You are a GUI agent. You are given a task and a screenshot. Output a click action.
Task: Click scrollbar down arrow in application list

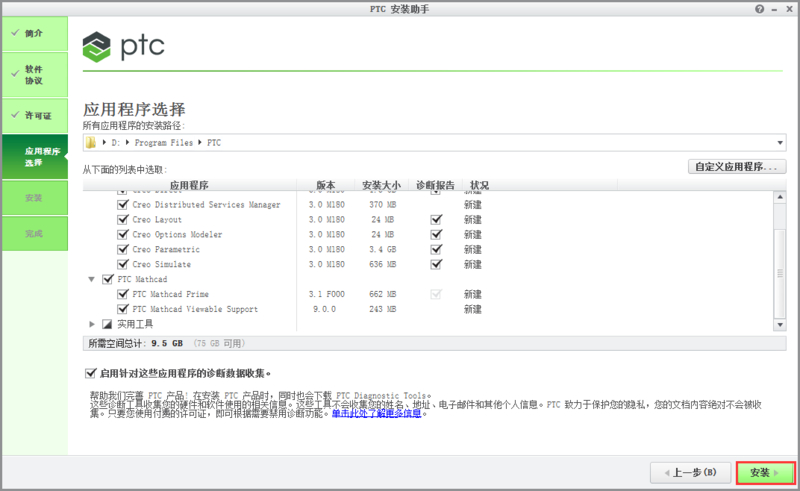pyautogui.click(x=780, y=324)
